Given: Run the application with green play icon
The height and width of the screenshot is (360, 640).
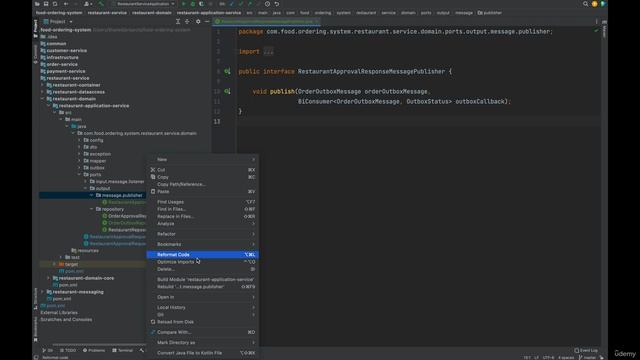Looking at the screenshot, I should (x=184, y=4).
